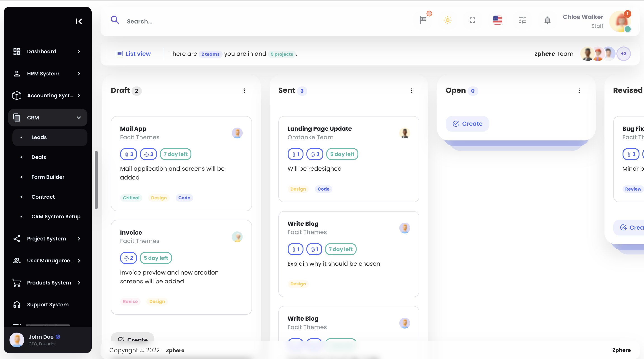Toggle light mode sun icon
This screenshot has height=359, width=644.
click(447, 20)
